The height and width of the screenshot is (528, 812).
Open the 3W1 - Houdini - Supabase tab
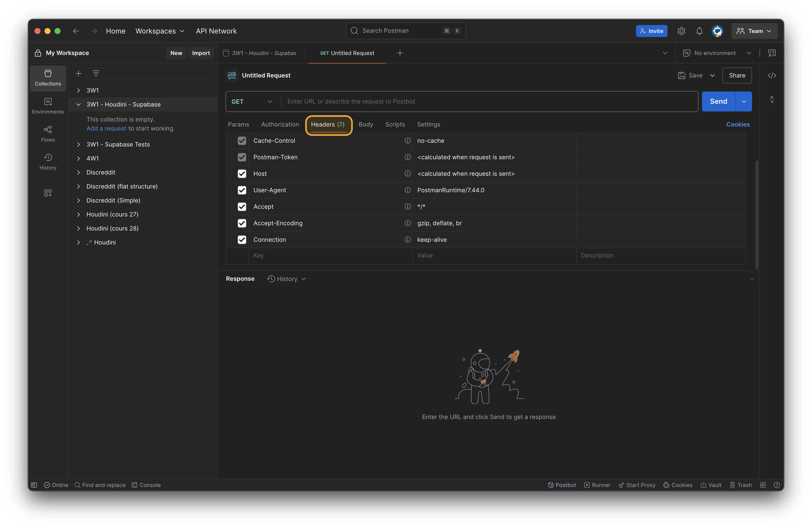click(x=260, y=53)
